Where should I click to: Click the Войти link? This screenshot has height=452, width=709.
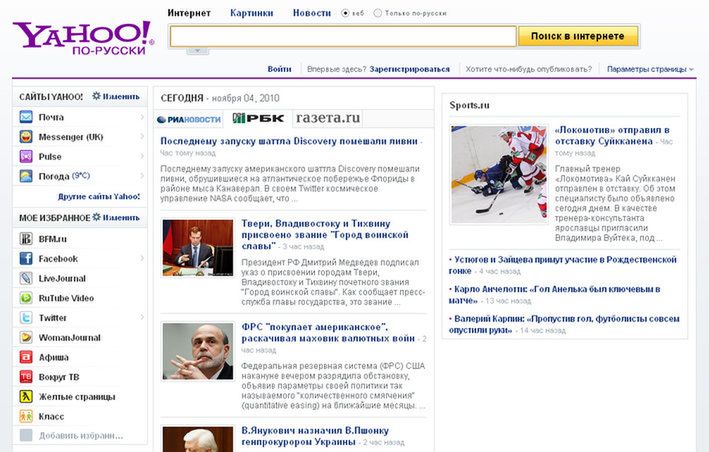[x=279, y=69]
